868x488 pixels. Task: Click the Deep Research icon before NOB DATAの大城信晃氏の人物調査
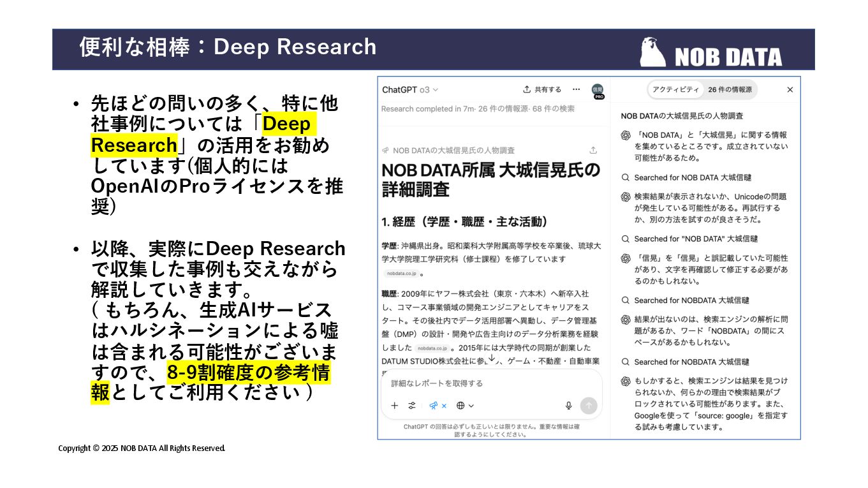coord(385,151)
